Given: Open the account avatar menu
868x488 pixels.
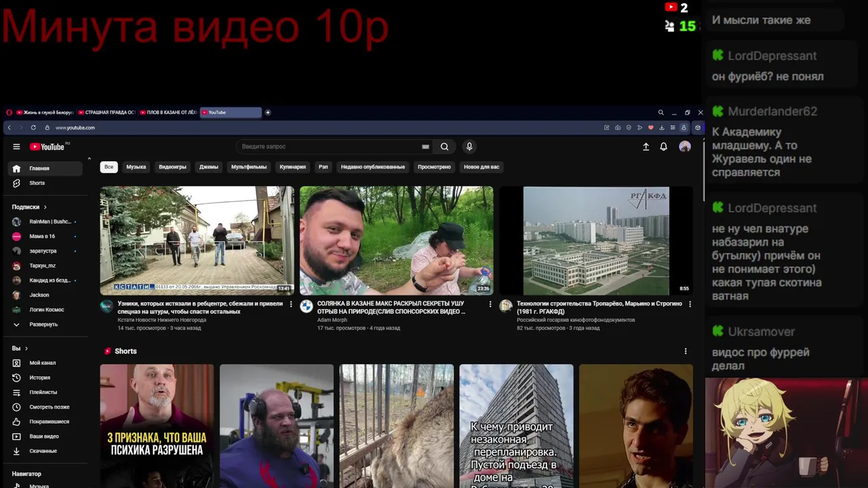Looking at the screenshot, I should [x=685, y=146].
